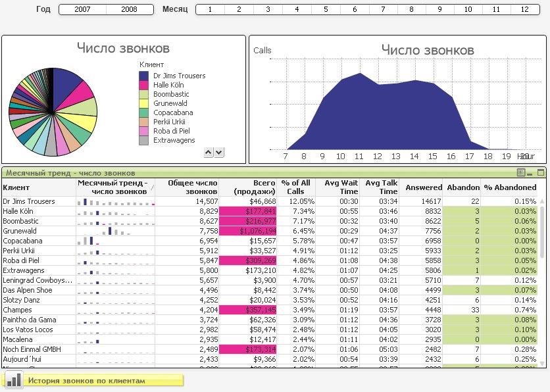The height and width of the screenshot is (392, 550).
Task: Select month 4 filter
Action: pos(297,9)
